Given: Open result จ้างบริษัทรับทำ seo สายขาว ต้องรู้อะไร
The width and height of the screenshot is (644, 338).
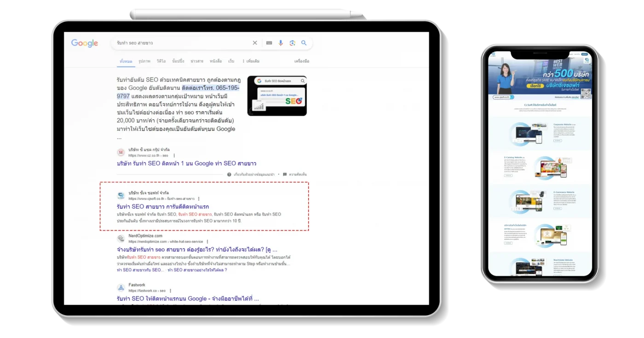Looking at the screenshot, I should click(x=197, y=250).
